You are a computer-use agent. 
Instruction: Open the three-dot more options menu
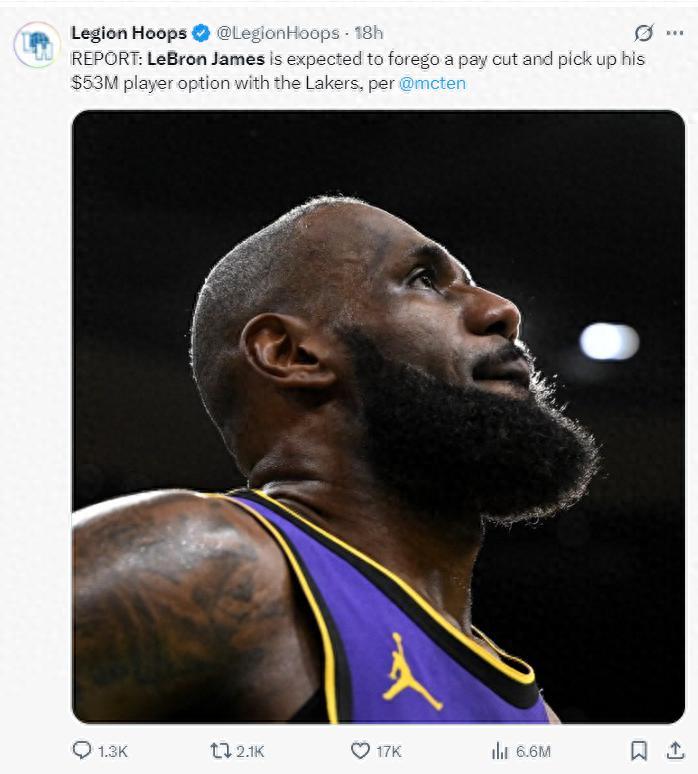675,33
